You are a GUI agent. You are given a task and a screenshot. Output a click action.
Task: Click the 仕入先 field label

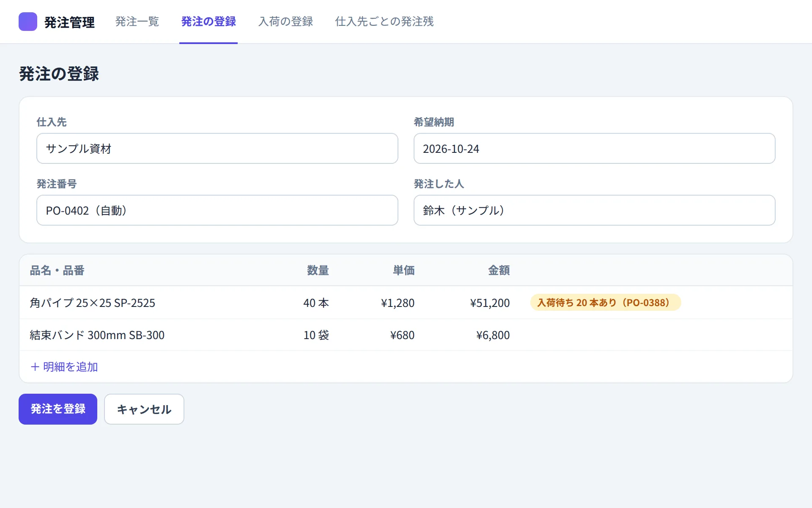[52, 122]
